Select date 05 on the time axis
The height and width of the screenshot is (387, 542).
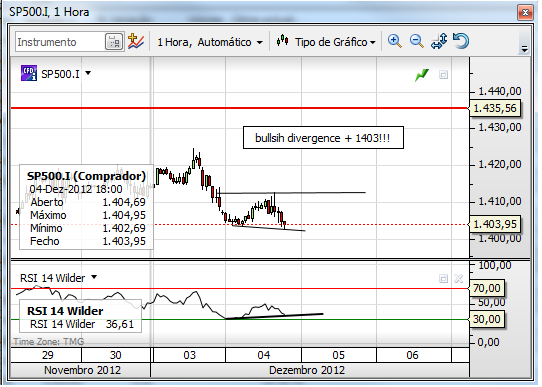coord(339,355)
